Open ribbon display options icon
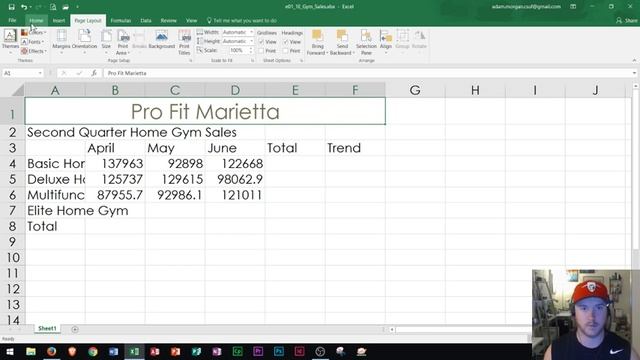The height and width of the screenshot is (360, 640). (573, 7)
